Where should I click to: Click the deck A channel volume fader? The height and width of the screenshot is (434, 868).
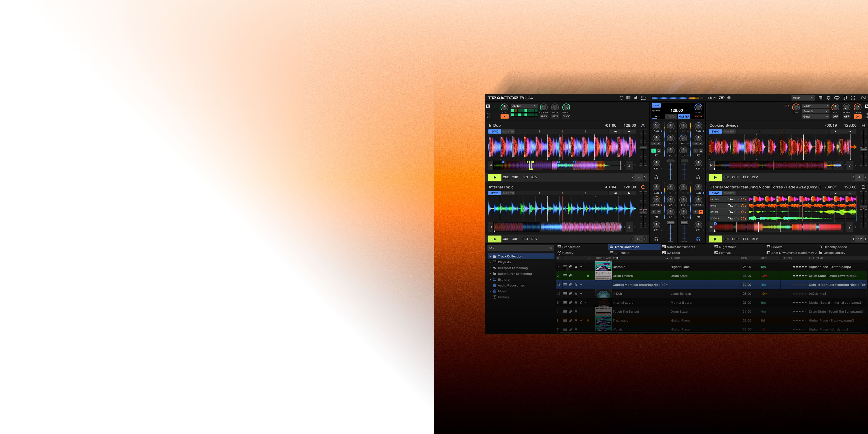[x=671, y=161]
